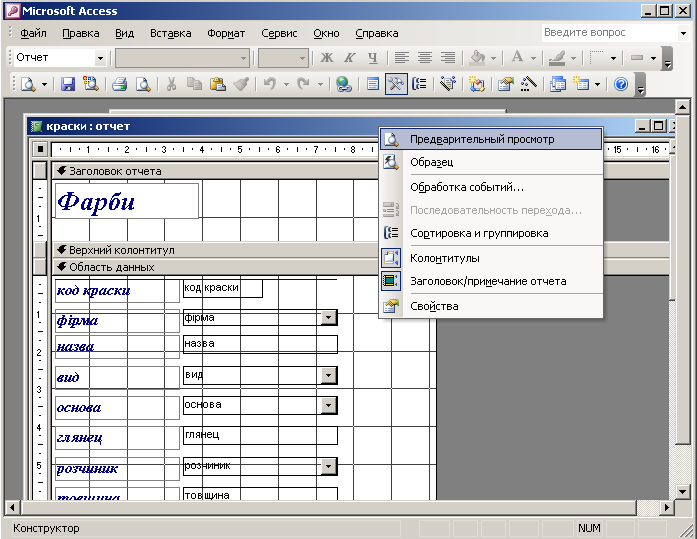Select the Заголовок отчета section bar
Viewport: 697px width, 539px height.
215,171
